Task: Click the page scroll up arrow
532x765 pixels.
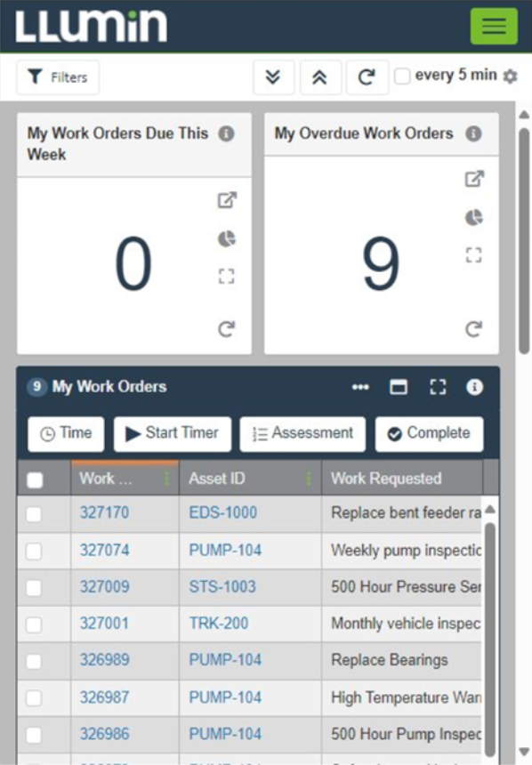Action: (524, 115)
